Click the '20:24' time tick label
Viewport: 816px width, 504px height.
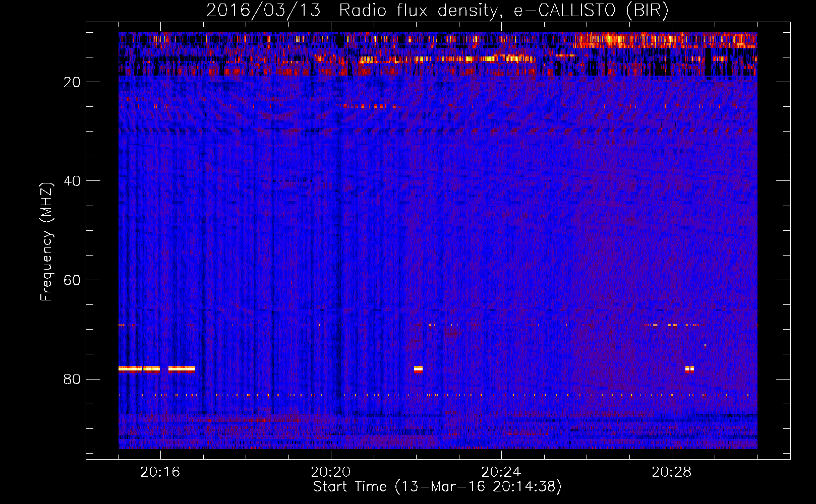click(x=501, y=472)
